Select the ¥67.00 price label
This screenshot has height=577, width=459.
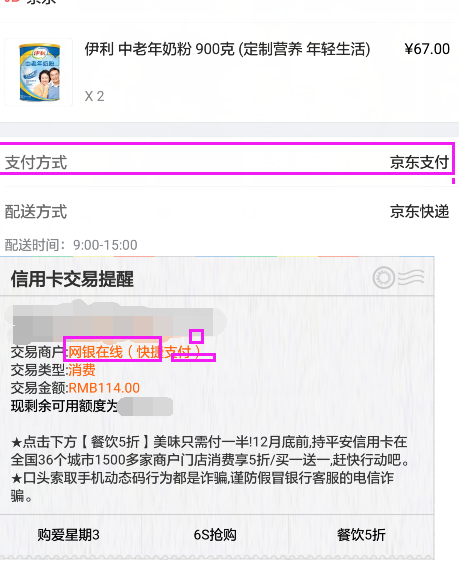tap(427, 49)
